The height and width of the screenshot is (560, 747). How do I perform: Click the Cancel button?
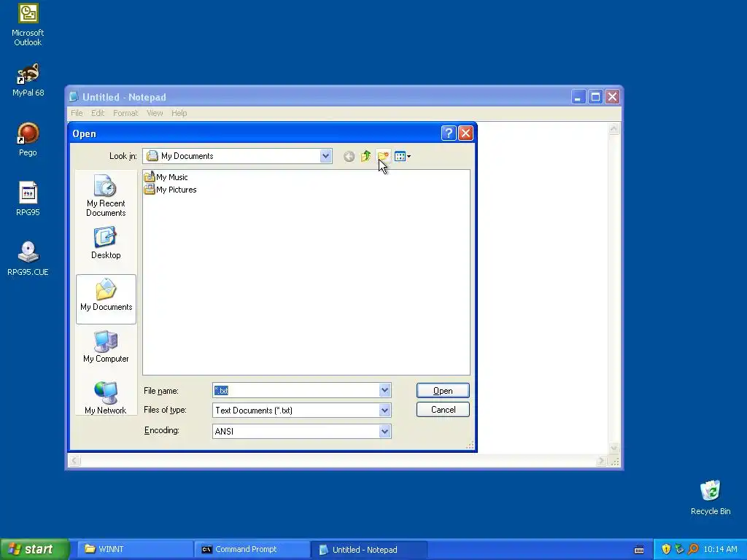click(443, 410)
